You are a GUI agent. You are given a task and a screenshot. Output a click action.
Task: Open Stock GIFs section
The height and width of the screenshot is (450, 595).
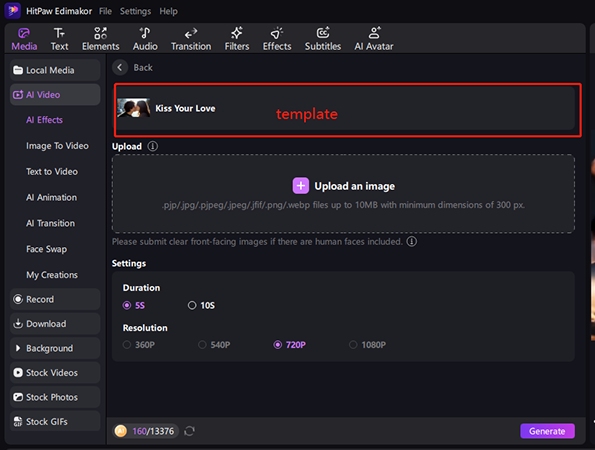coord(55,422)
